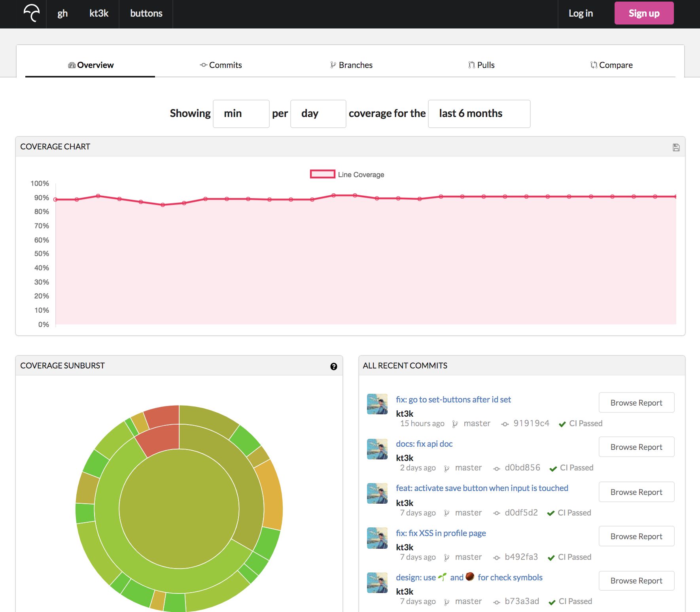Click the save chart icon on Coverage Chart panel
The image size is (700, 612).
[676, 147]
